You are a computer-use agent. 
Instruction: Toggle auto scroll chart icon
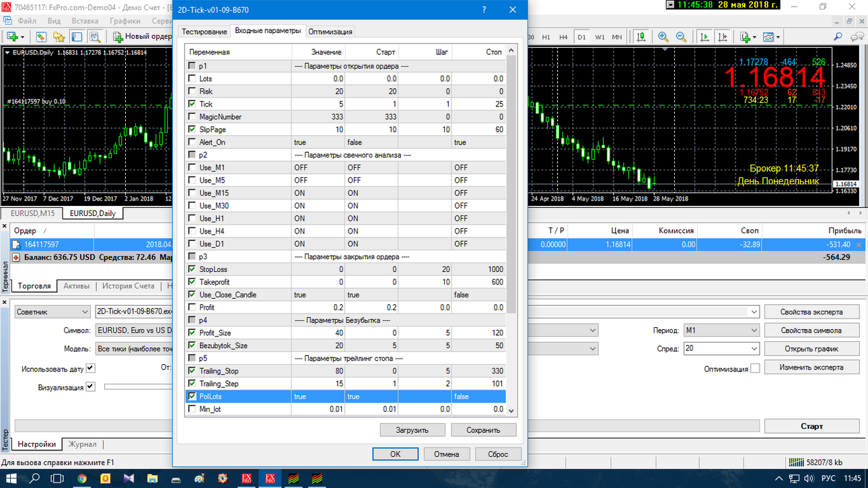click(x=705, y=37)
